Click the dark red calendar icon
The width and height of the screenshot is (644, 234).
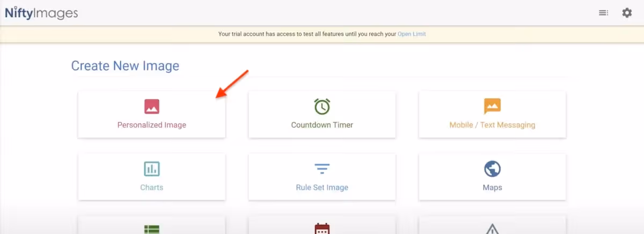coord(322,229)
